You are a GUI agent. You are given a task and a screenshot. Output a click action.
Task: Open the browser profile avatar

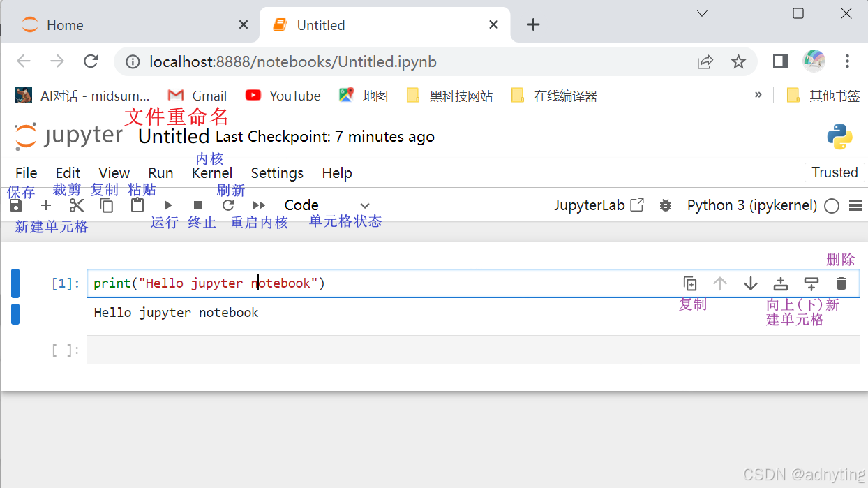(x=814, y=61)
